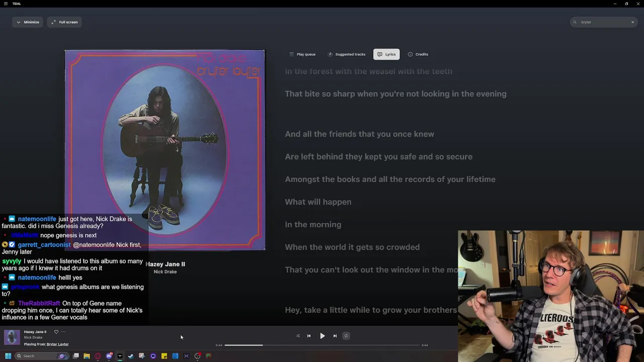644x362 pixels.
Task: Open the Bryter Layter album link
Action: [57, 344]
